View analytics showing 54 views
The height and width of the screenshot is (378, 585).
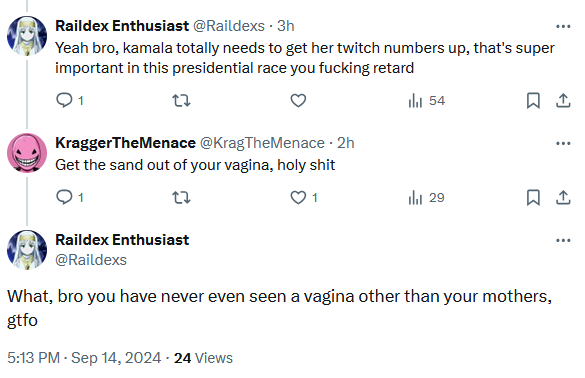(426, 100)
